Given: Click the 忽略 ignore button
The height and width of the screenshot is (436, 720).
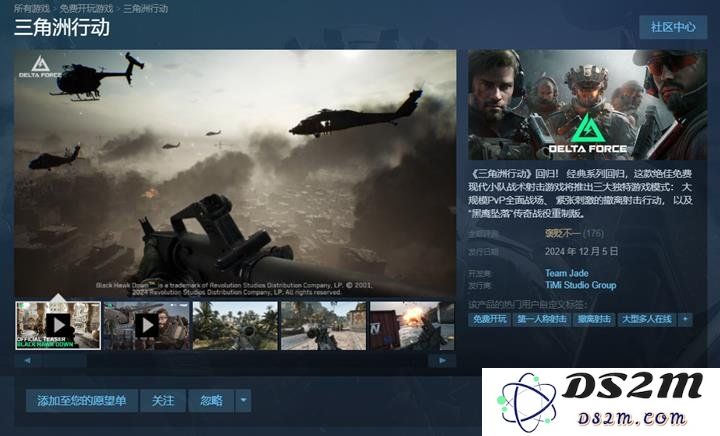Looking at the screenshot, I should point(211,401).
